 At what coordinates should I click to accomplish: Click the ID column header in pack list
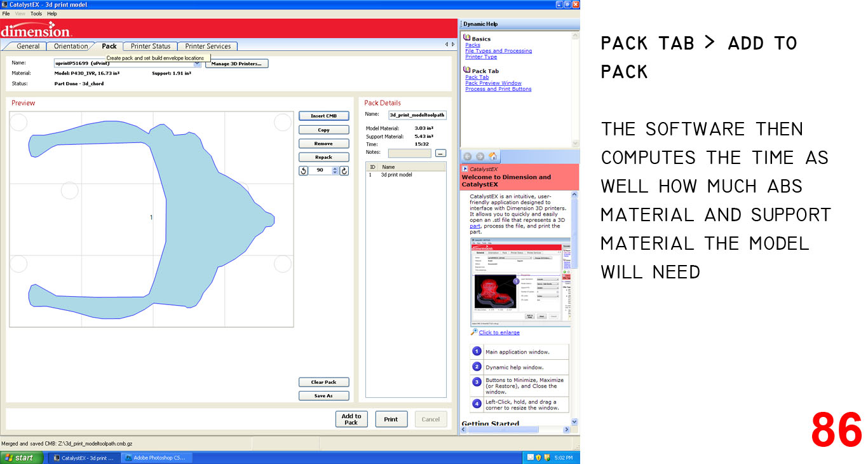pyautogui.click(x=373, y=167)
